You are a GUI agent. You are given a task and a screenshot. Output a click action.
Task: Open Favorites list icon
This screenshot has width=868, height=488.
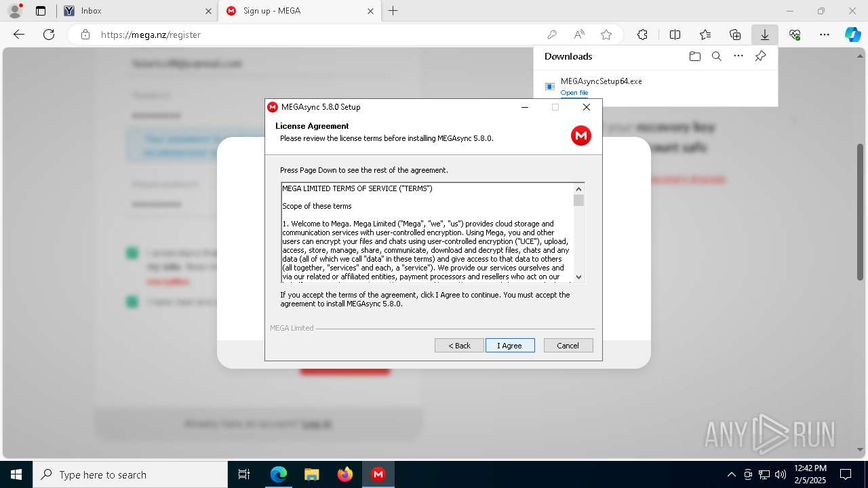click(x=705, y=35)
